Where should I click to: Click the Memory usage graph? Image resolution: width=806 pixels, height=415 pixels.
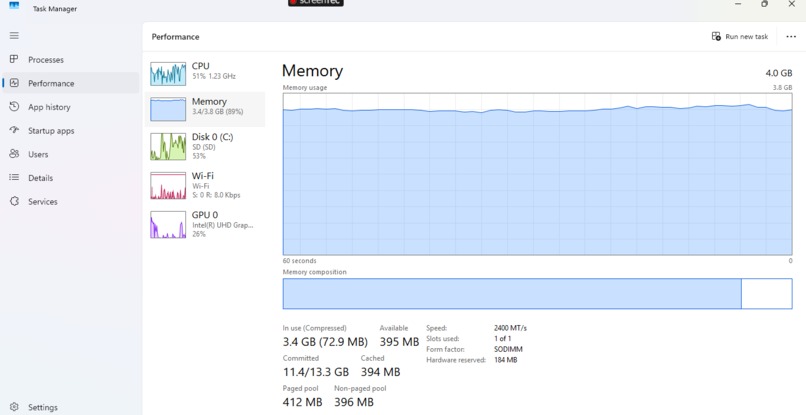(x=537, y=174)
